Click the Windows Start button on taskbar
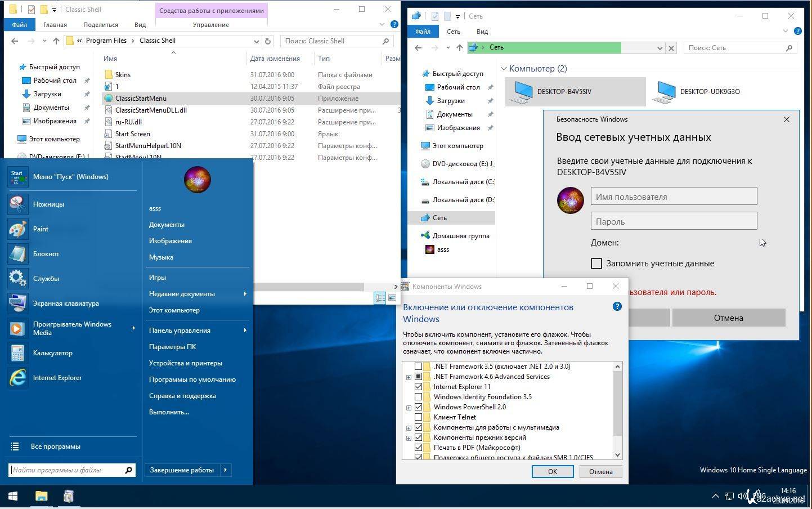The image size is (812, 509). pos(13,496)
